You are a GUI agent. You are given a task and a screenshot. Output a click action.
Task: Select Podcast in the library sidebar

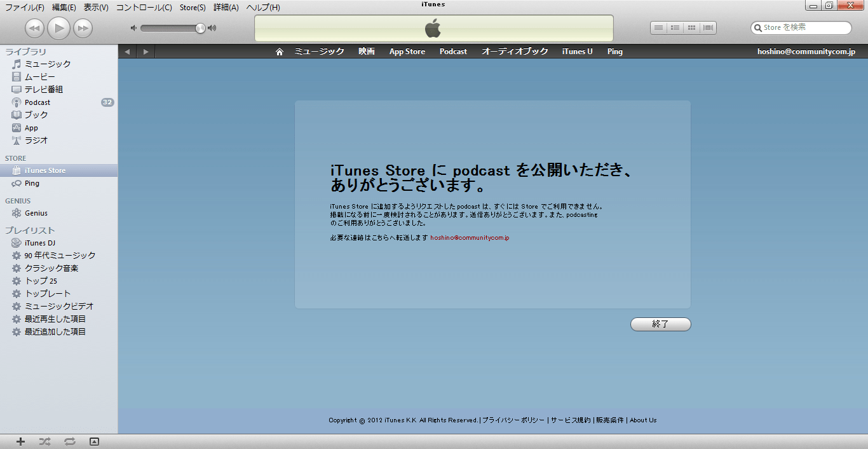(x=58, y=102)
